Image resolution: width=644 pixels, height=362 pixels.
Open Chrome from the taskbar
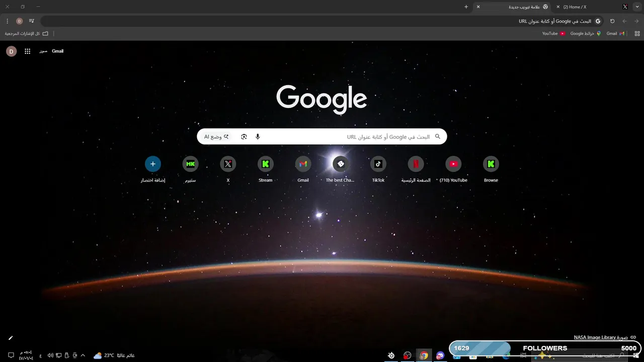[x=424, y=355]
